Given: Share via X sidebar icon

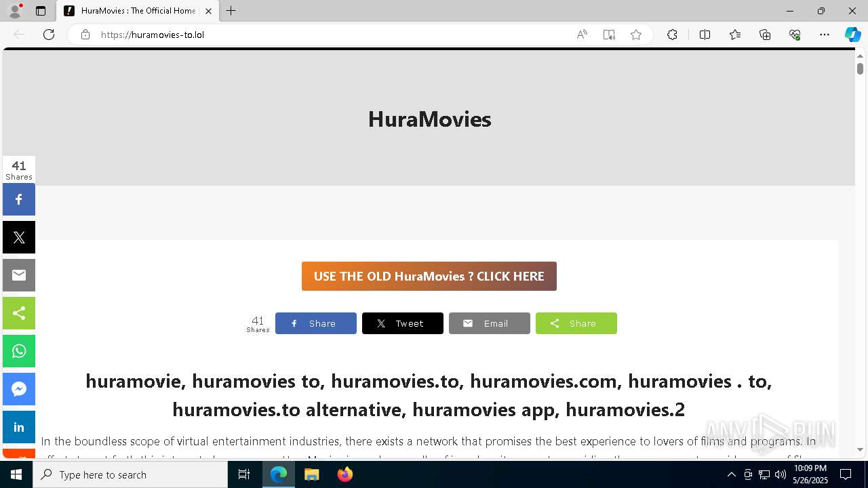Looking at the screenshot, I should (19, 237).
